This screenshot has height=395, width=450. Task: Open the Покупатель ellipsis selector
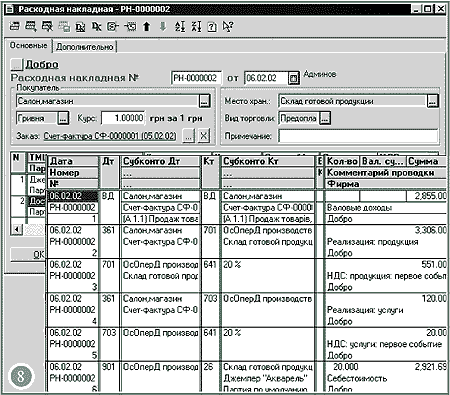pyautogui.click(x=205, y=101)
